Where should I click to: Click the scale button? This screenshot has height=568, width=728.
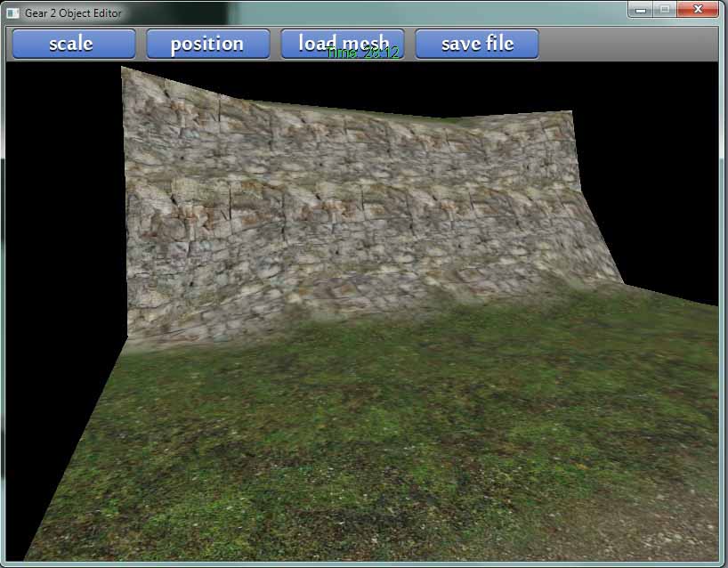(72, 44)
